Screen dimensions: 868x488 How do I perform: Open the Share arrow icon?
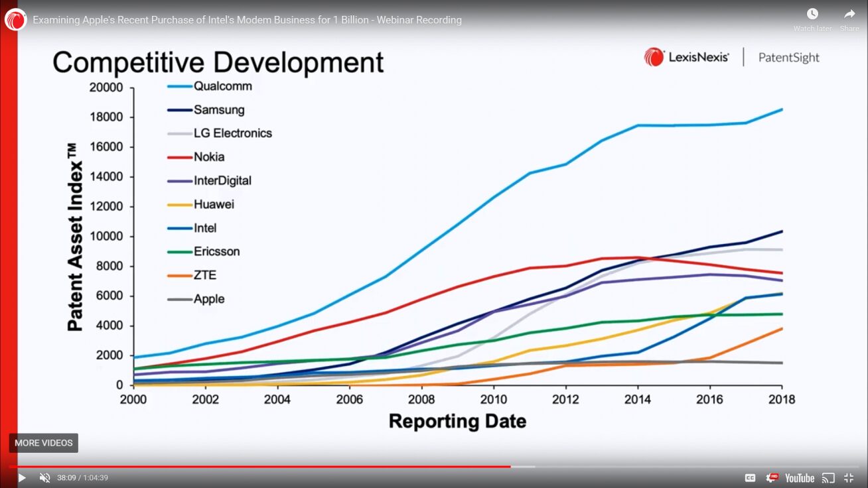point(849,14)
